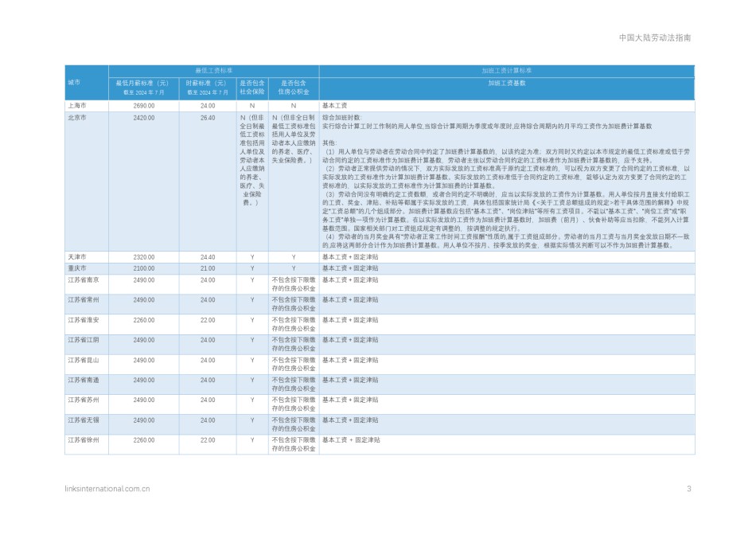Select the 北京市 city cell

pos(87,181)
